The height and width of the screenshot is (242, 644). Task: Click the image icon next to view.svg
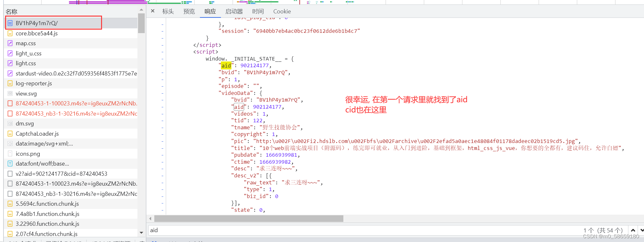tap(10, 94)
